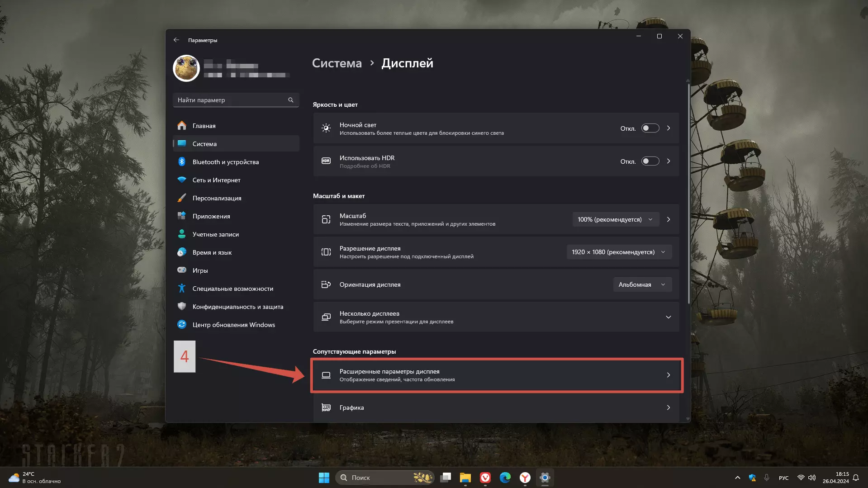868x488 pixels.
Task: Follow the "Подробнее об HDR" link
Action: click(x=365, y=166)
